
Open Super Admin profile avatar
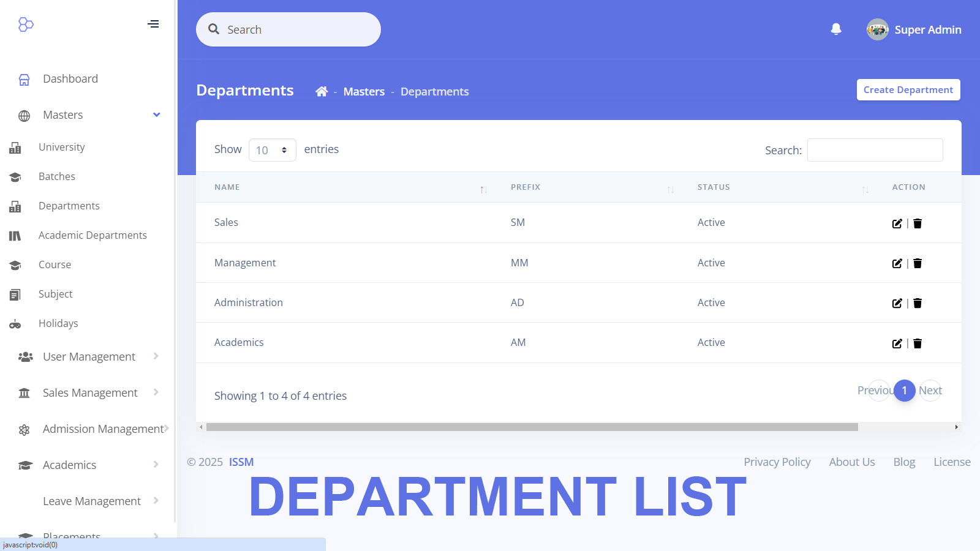click(x=877, y=29)
